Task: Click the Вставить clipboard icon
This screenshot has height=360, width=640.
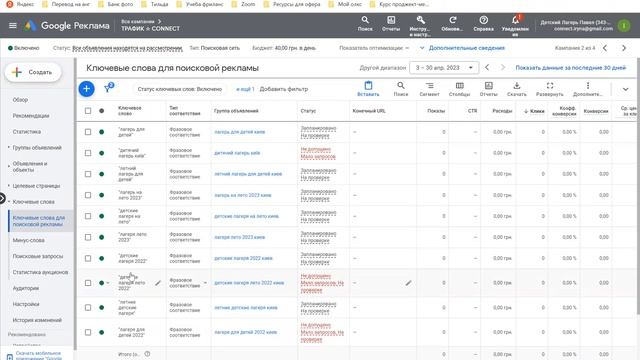Action: click(x=368, y=89)
